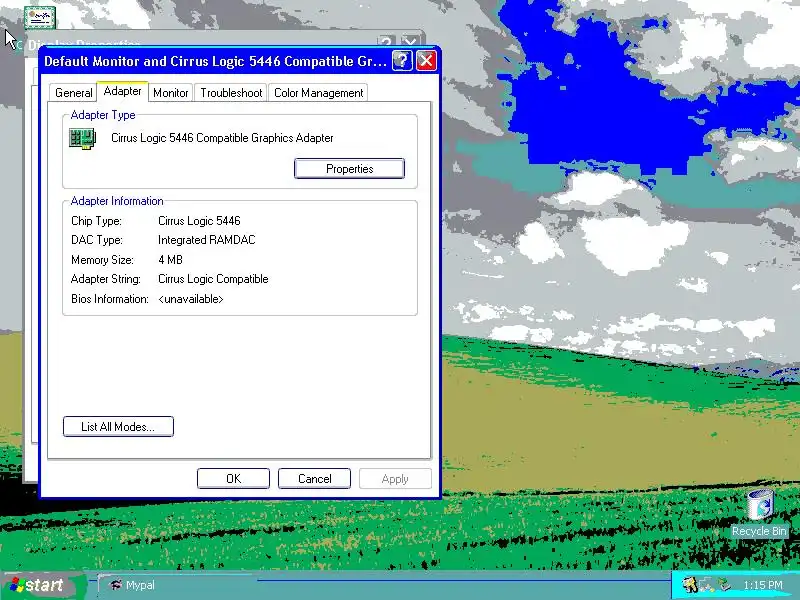Viewport: 800px width, 600px height.
Task: Click the taskbar clock showing 1:15 PM
Action: tap(763, 585)
